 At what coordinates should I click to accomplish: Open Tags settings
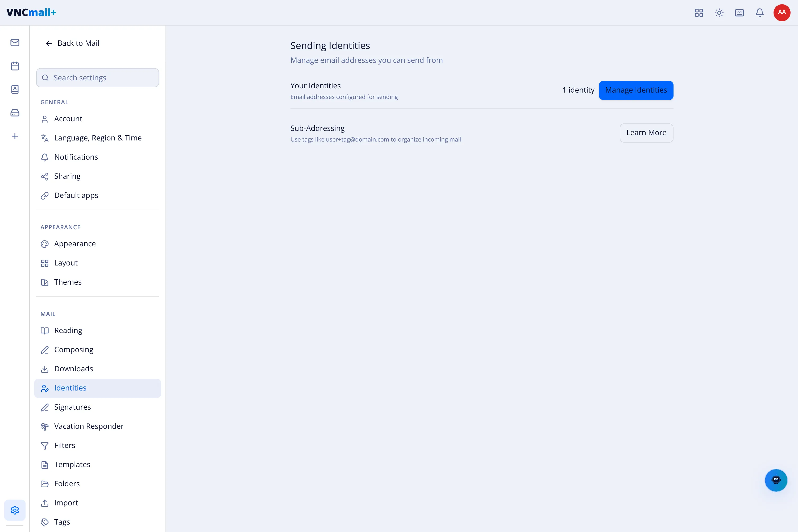tap(98, 522)
